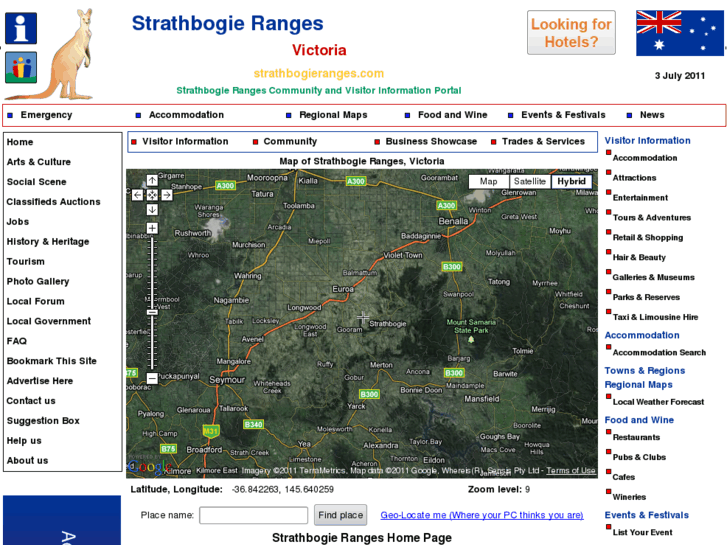
Task: Select the Community tab above map
Action: click(x=290, y=141)
